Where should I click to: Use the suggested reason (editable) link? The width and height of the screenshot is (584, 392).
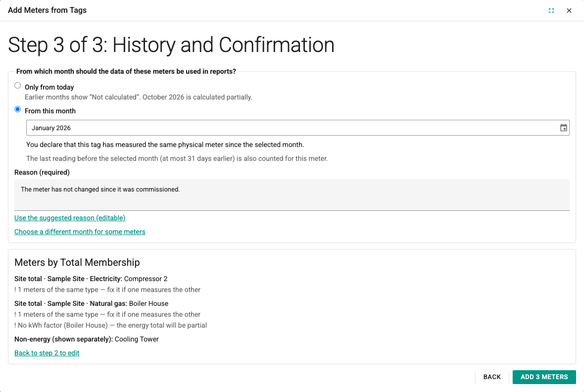70,218
